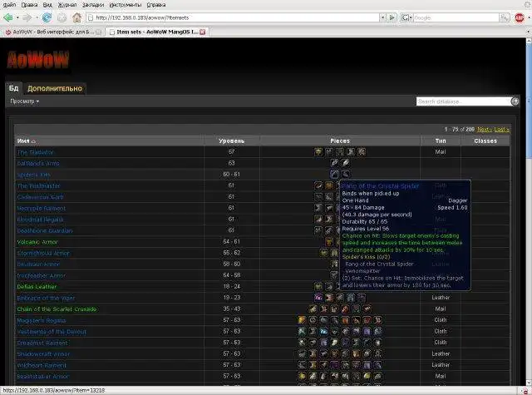The image size is (532, 395).
Task: Select the Бд site tab
Action: coord(13,88)
